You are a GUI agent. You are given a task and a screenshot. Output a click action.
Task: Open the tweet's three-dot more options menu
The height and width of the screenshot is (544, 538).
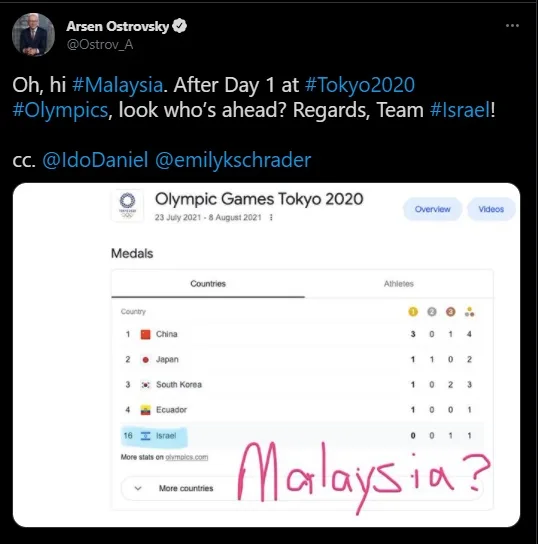tap(512, 26)
